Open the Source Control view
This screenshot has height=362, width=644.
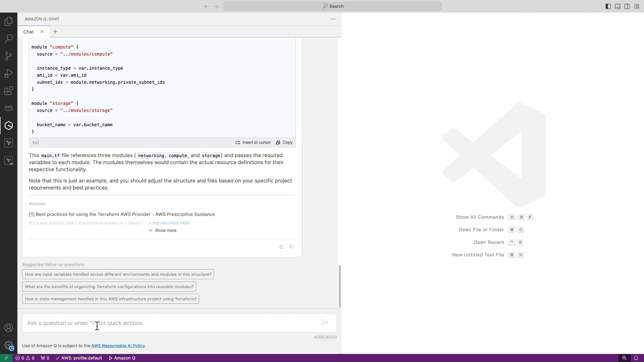(9, 56)
